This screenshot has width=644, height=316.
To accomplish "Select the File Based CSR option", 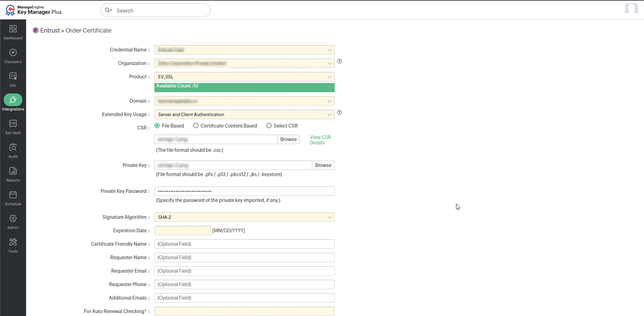I will [x=157, y=126].
